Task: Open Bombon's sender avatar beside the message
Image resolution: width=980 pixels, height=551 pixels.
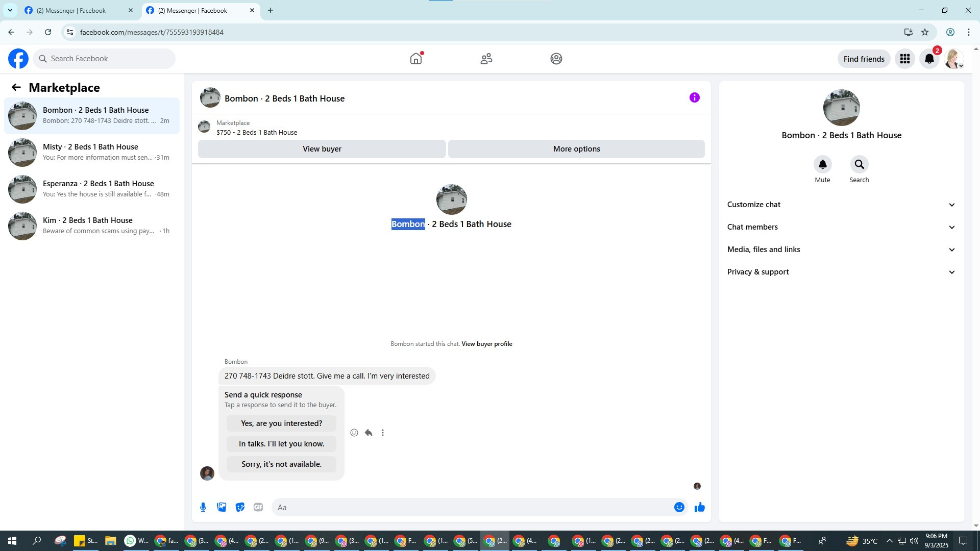Action: click(207, 473)
